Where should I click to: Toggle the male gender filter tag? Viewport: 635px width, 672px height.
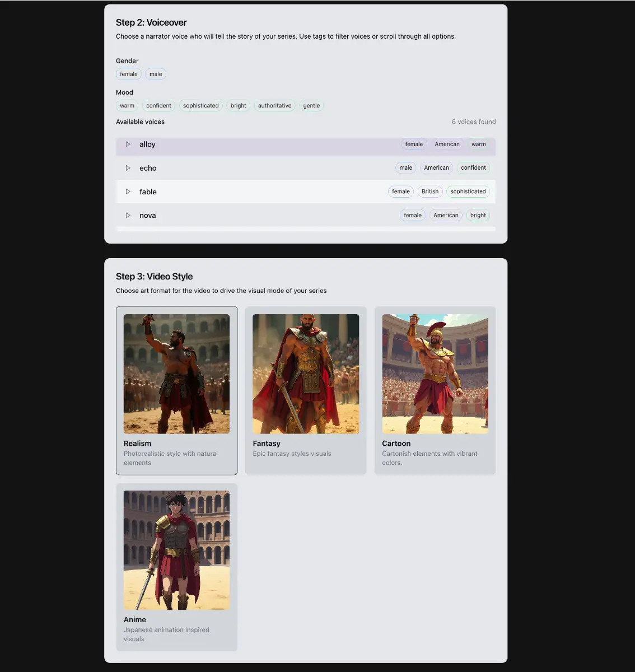156,74
